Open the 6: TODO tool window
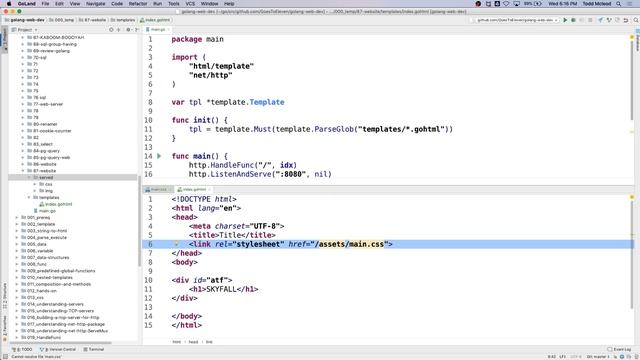The width and height of the screenshot is (640, 360). (22, 349)
